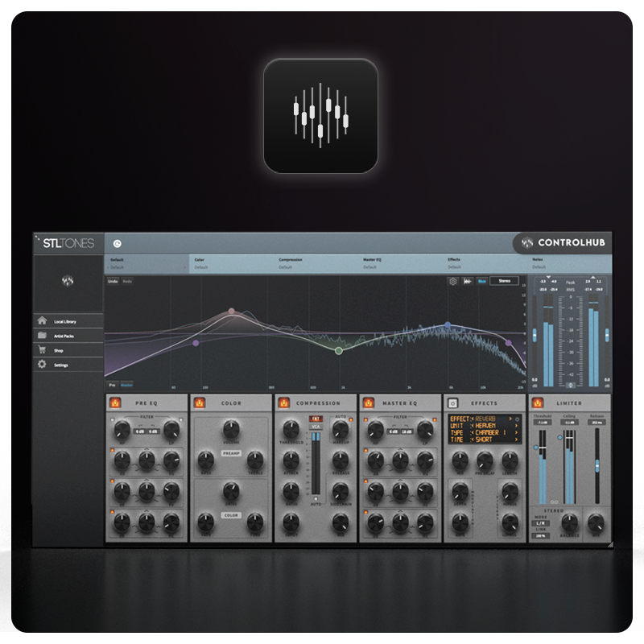Click the Undo button
The height and width of the screenshot is (644, 644).
tap(113, 282)
